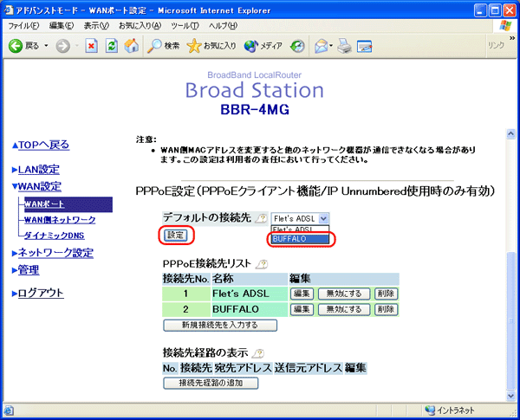
Task: Click the BUFFALO name cell in list
Action: [x=250, y=309]
